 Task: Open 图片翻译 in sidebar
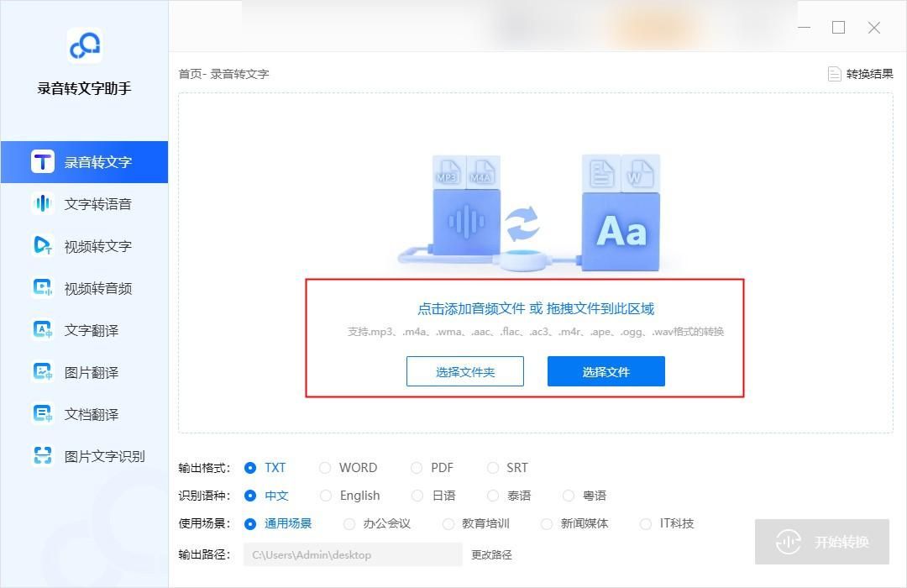pyautogui.click(x=85, y=372)
